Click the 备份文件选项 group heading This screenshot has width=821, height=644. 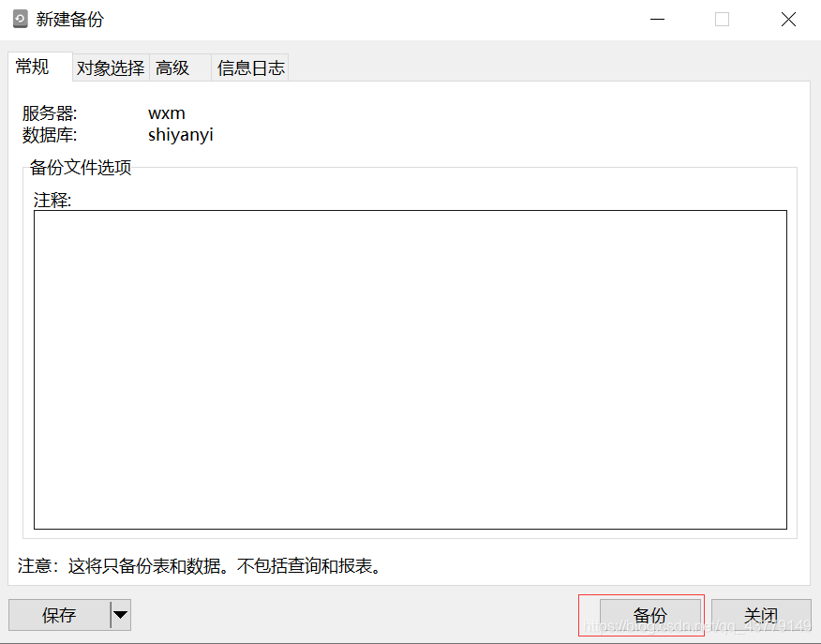click(x=79, y=167)
